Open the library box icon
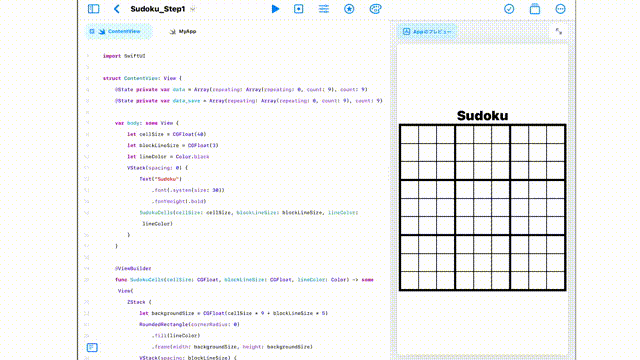 535,9
